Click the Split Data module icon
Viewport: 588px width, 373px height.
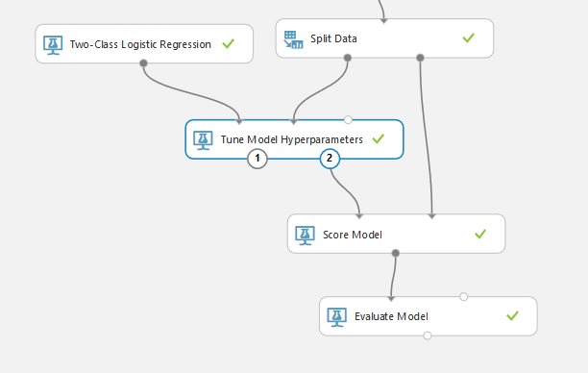coord(293,39)
